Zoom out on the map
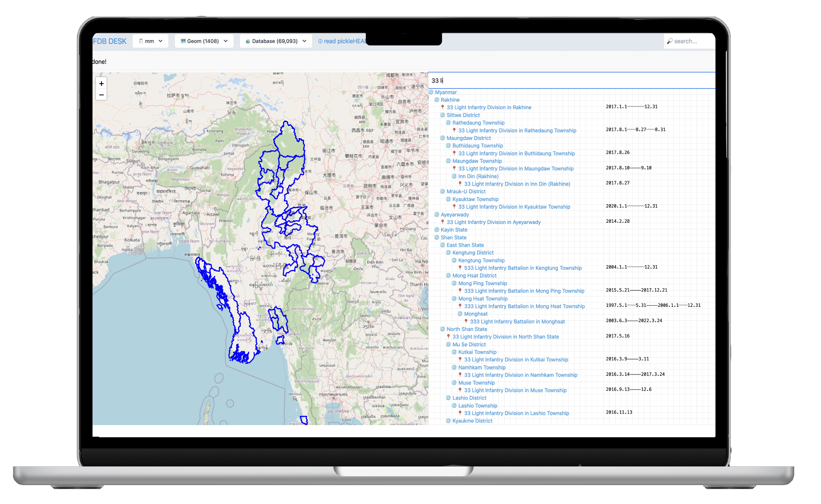 (x=101, y=95)
